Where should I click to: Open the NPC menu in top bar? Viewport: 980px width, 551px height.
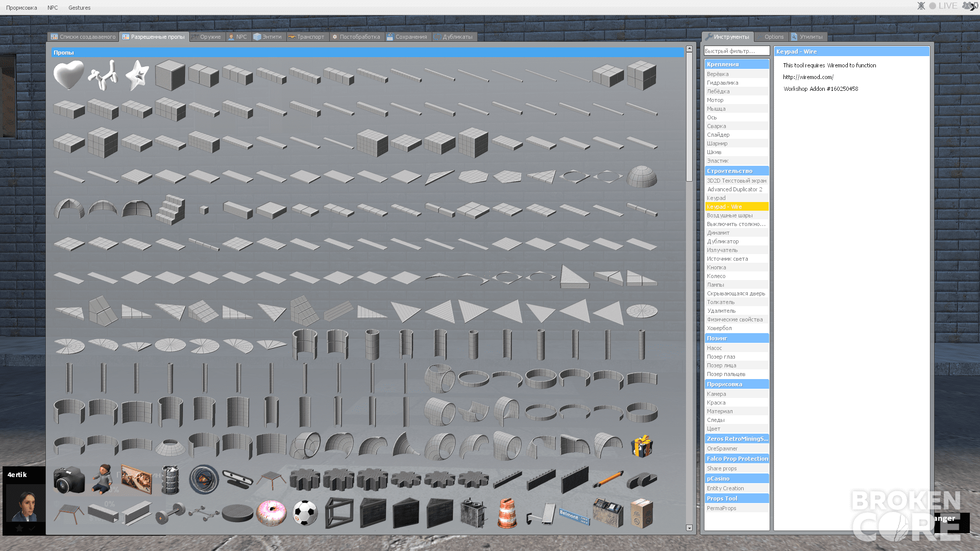[x=53, y=8]
